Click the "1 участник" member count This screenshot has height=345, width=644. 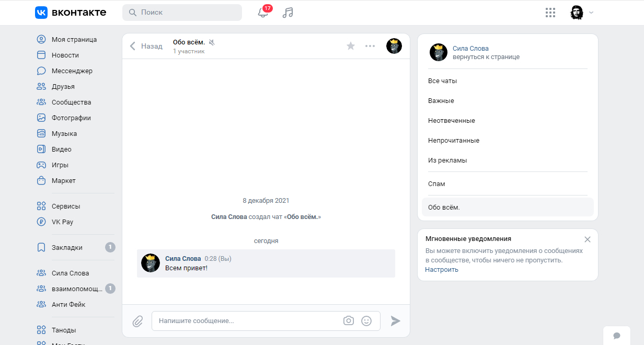click(189, 51)
